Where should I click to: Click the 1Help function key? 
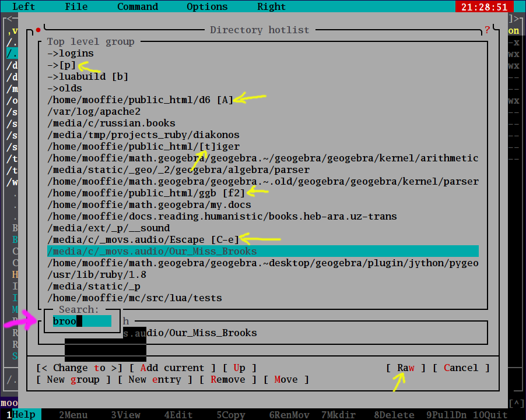pyautogui.click(x=24, y=415)
